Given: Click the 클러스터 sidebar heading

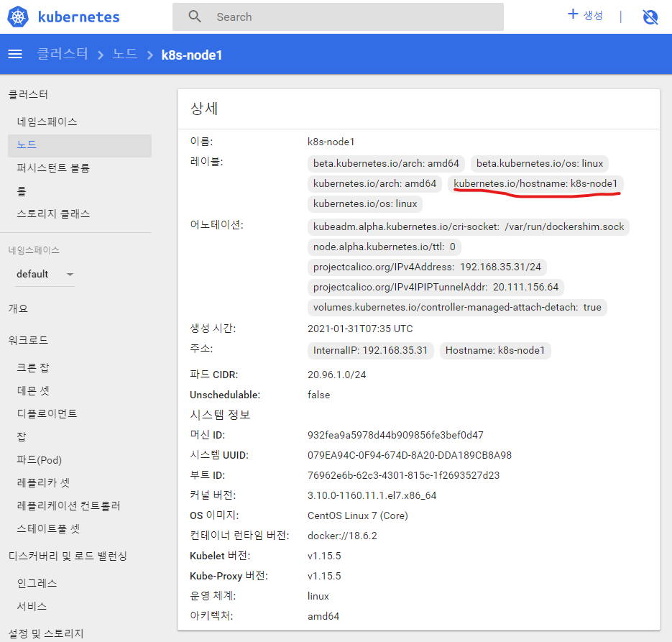Looking at the screenshot, I should pos(28,95).
